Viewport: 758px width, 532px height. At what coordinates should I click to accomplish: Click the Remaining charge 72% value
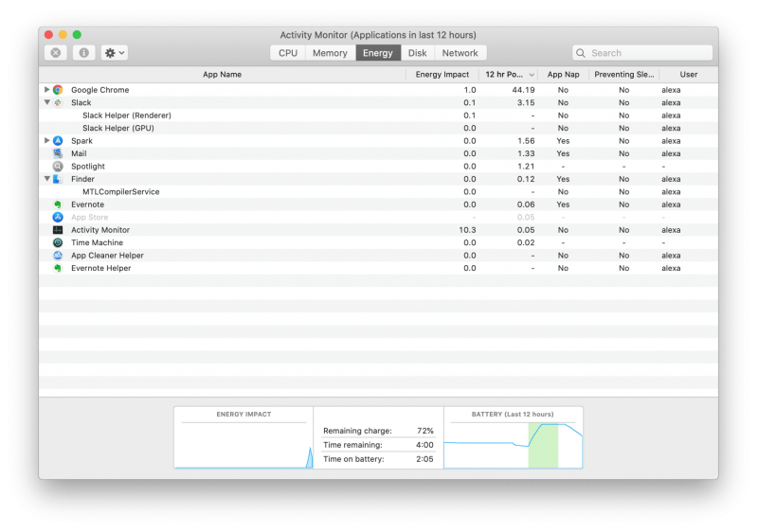424,431
